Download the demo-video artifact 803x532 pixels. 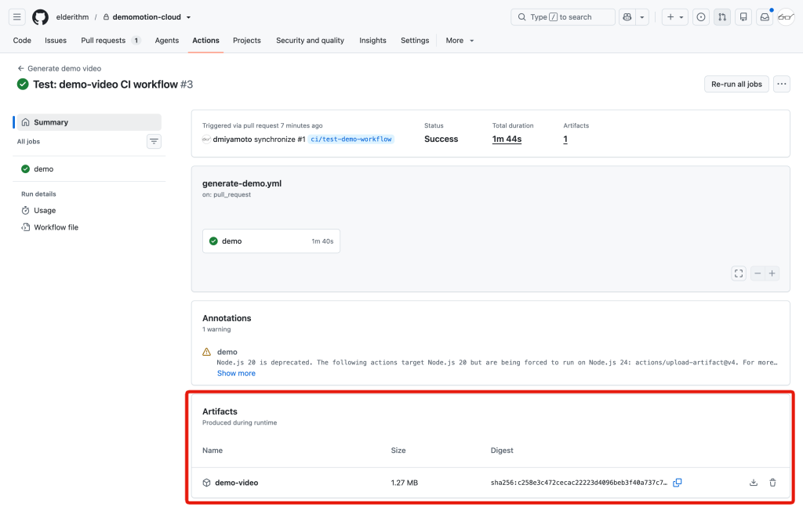click(x=754, y=483)
